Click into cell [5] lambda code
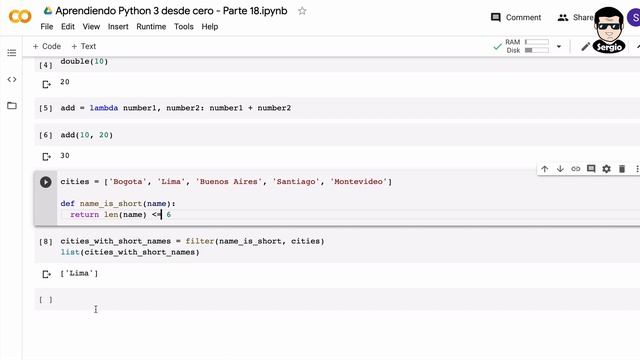 click(176, 108)
